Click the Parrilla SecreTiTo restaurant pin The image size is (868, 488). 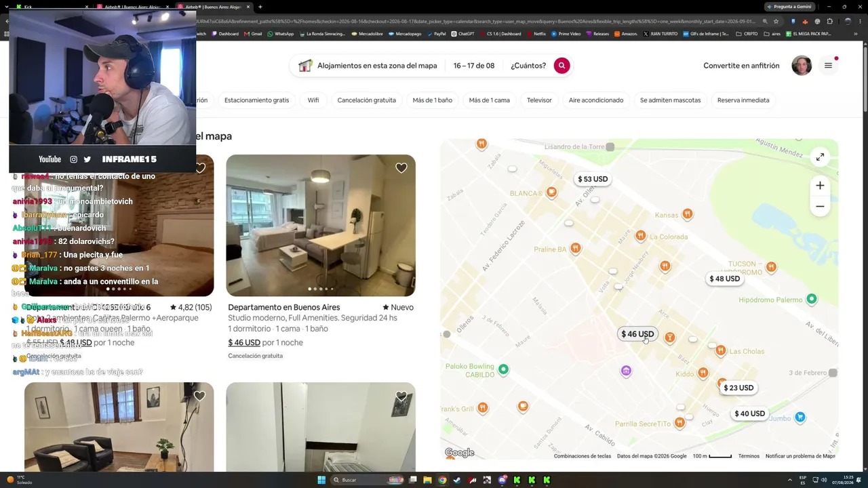point(679,423)
